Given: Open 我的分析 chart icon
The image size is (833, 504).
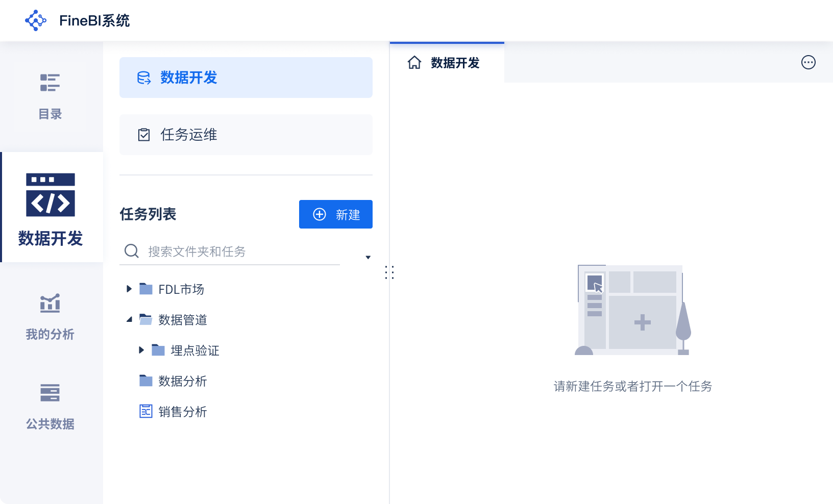Looking at the screenshot, I should click(x=50, y=304).
